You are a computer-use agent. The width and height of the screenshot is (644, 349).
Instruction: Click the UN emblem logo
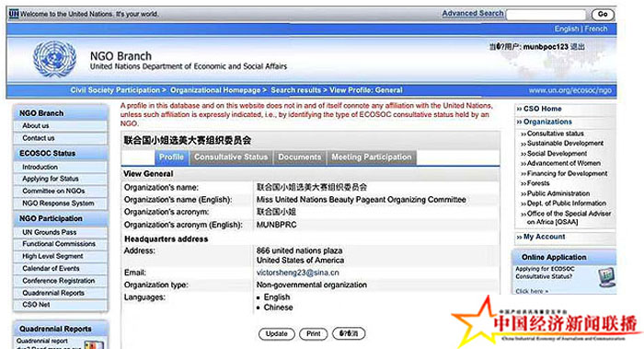click(x=54, y=59)
